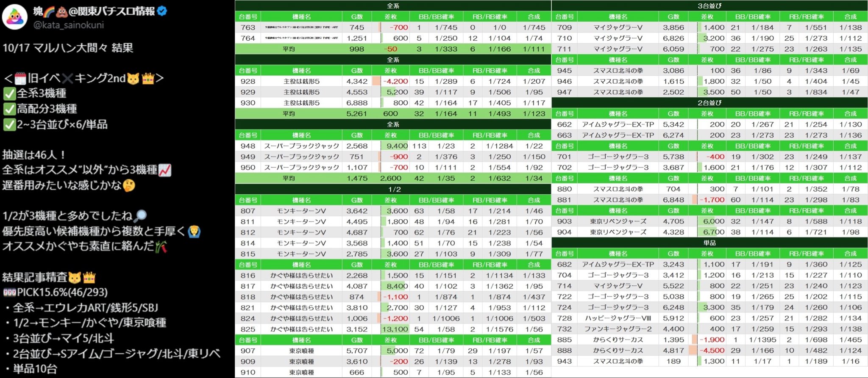Click ファンキージャグラー2 in row 732
This screenshot has width=868, height=378.
(x=618, y=329)
